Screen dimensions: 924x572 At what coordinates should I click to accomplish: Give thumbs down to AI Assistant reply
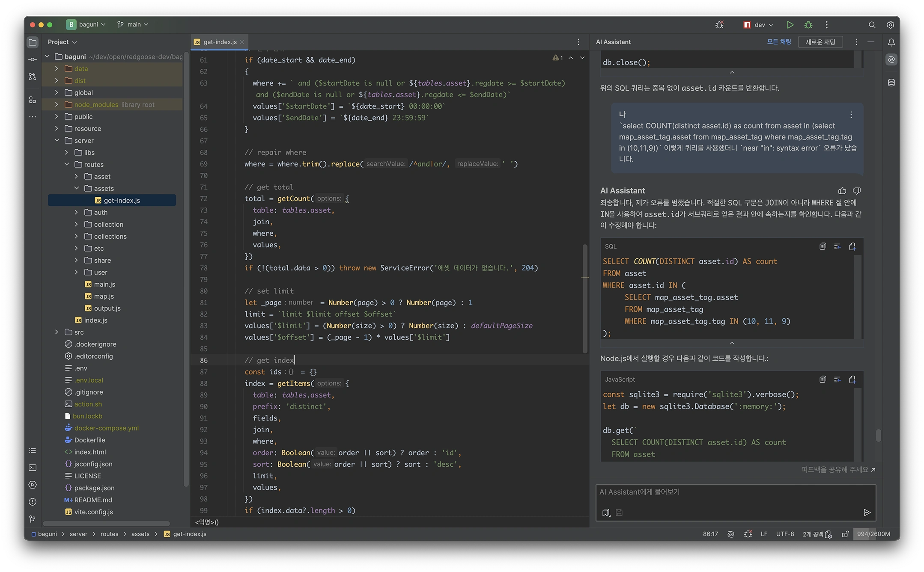tap(857, 191)
